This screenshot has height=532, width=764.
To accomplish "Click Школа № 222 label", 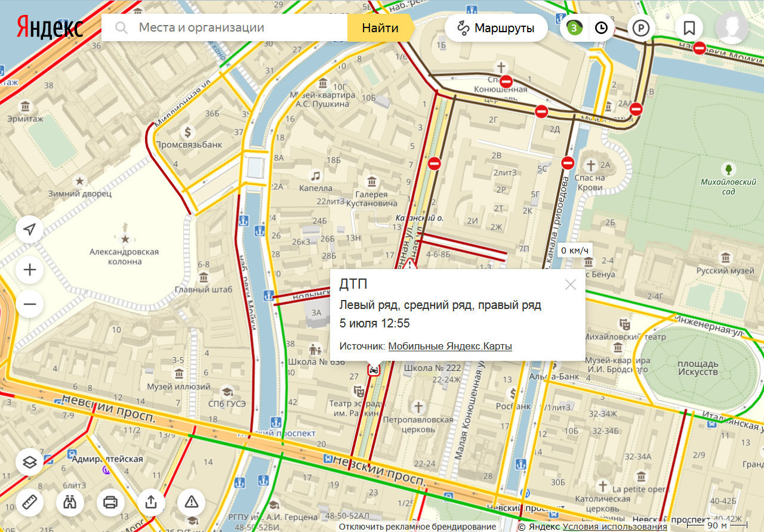I will coord(433,368).
